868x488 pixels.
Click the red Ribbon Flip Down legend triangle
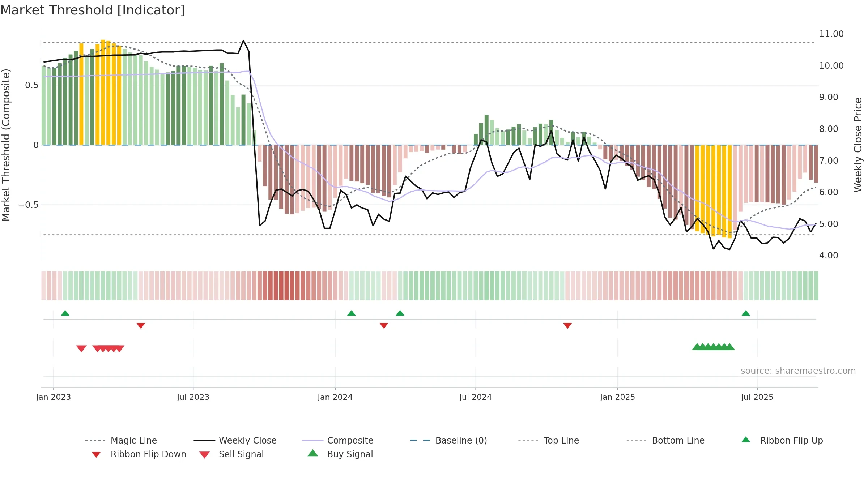[96, 455]
